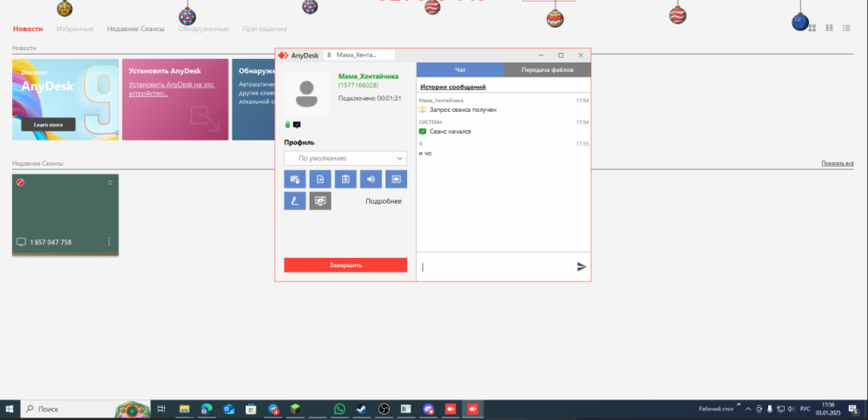The height and width of the screenshot is (420, 868).
Task: Open Microsoft Edge from taskbar
Action: pyautogui.click(x=207, y=410)
